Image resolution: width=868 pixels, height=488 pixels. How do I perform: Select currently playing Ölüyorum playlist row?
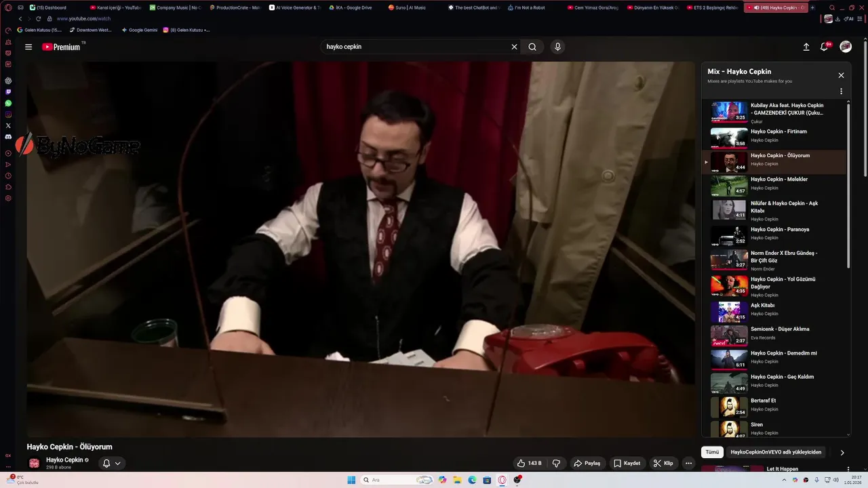click(x=773, y=162)
